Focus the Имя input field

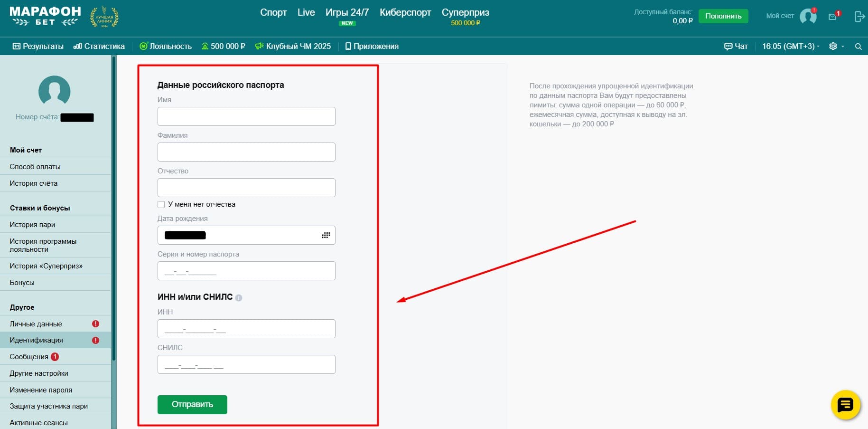(246, 116)
